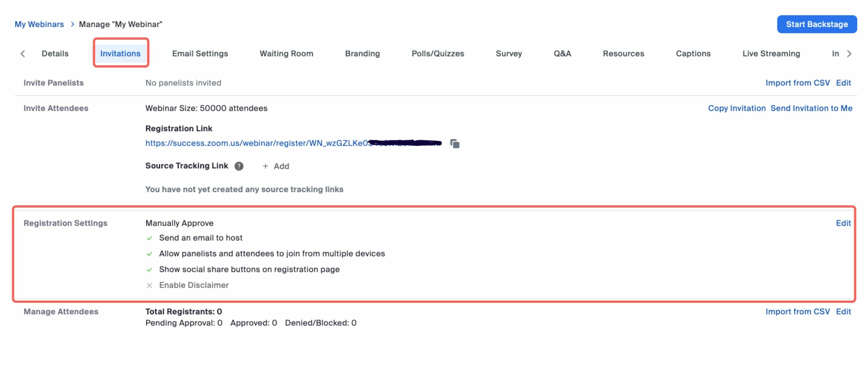This screenshot has width=868, height=378.
Task: Go to the Live Streaming tab
Action: pos(771,54)
